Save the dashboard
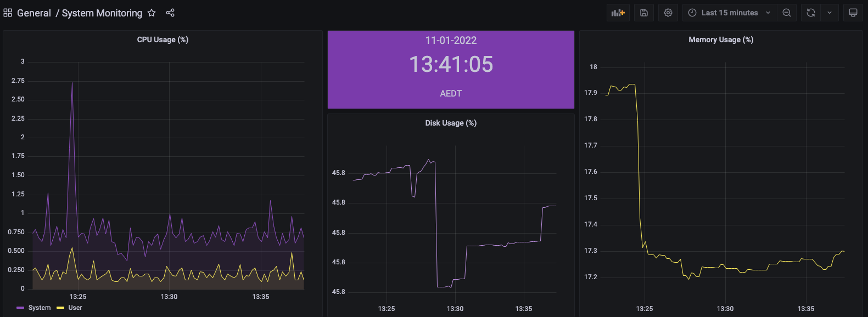 coord(644,13)
